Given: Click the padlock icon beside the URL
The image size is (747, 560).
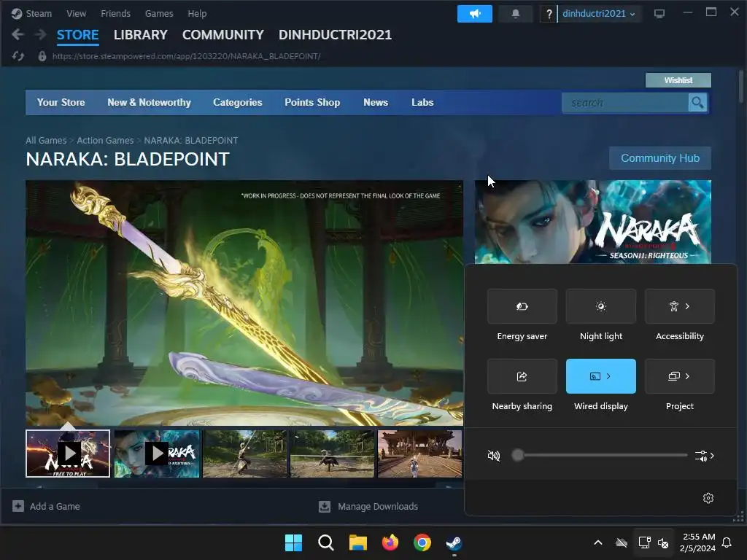Looking at the screenshot, I should click(x=42, y=56).
